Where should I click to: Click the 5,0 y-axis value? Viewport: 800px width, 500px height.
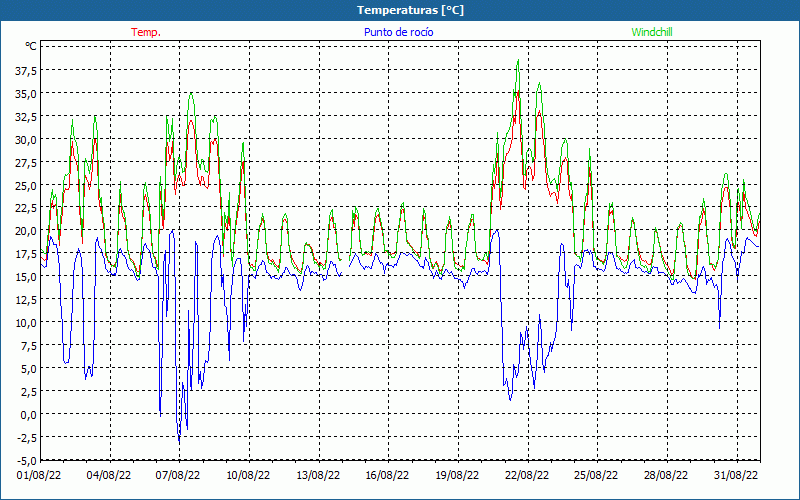pyautogui.click(x=28, y=368)
